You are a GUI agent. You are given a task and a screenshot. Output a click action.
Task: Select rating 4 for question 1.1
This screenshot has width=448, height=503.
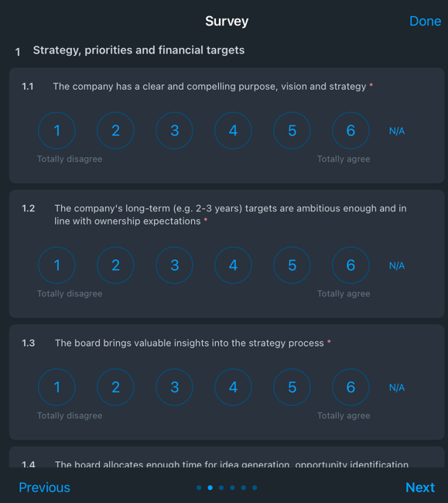(233, 131)
